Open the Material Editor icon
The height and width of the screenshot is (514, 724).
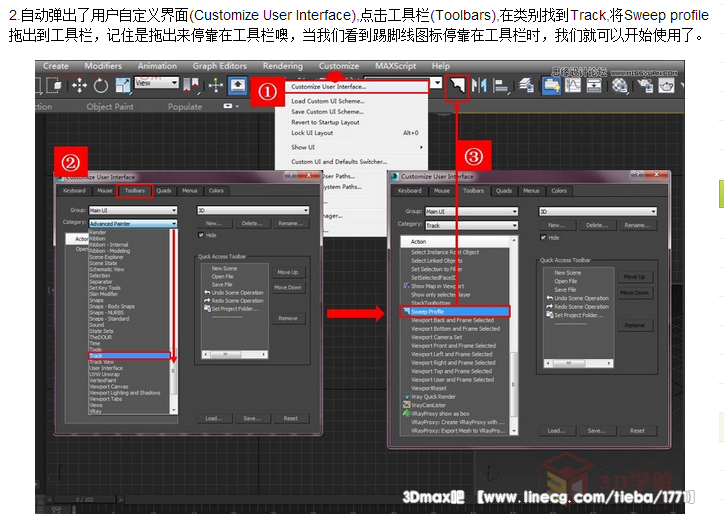pyautogui.click(x=620, y=86)
